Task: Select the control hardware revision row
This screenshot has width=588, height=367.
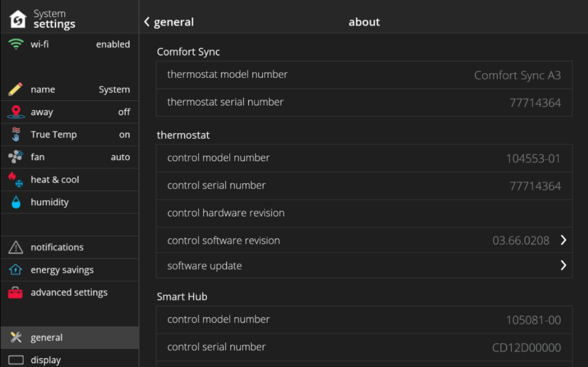Action: pos(364,213)
